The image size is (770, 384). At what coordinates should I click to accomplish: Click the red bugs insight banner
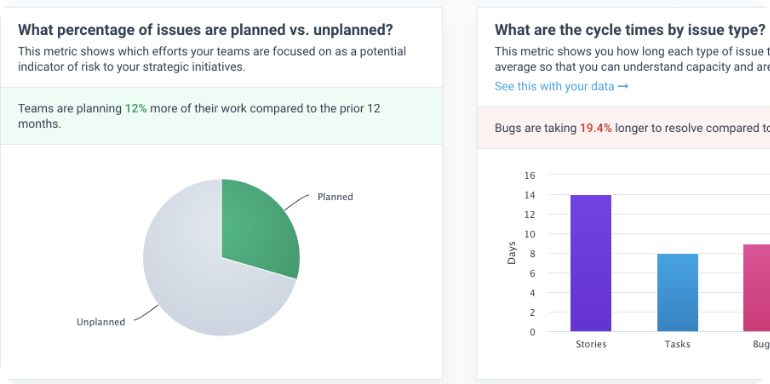[624, 128]
